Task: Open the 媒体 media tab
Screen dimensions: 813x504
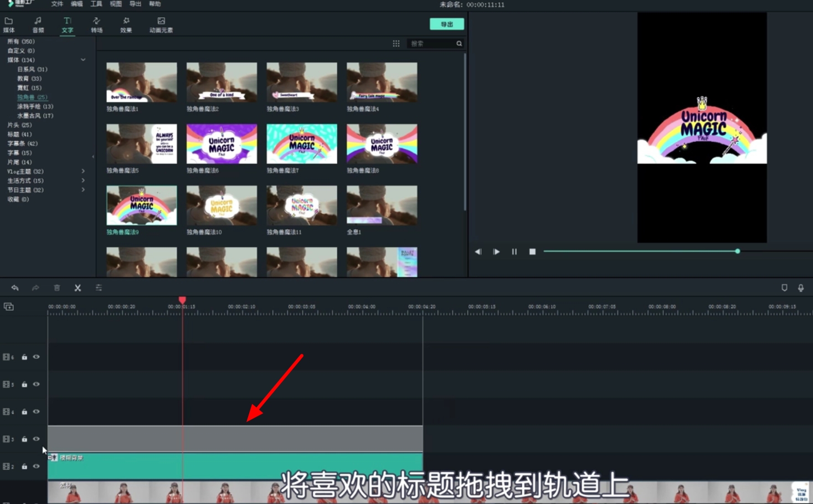Action: point(9,25)
